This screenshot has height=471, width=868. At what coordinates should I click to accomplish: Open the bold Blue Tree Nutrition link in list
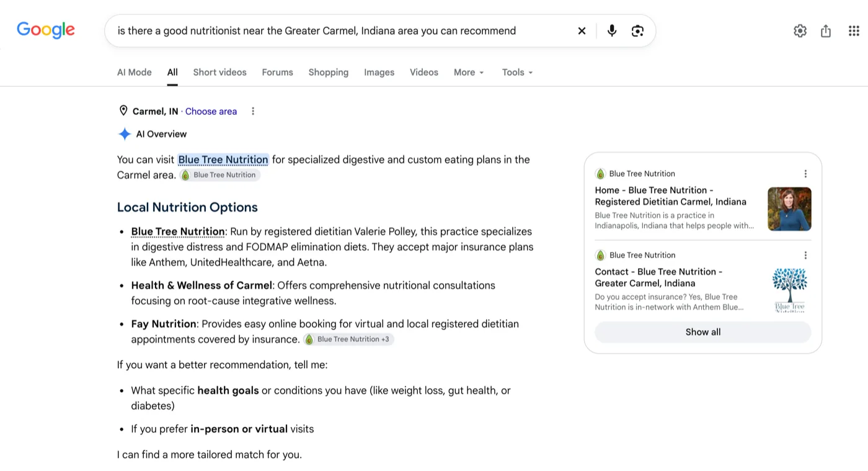tap(178, 231)
